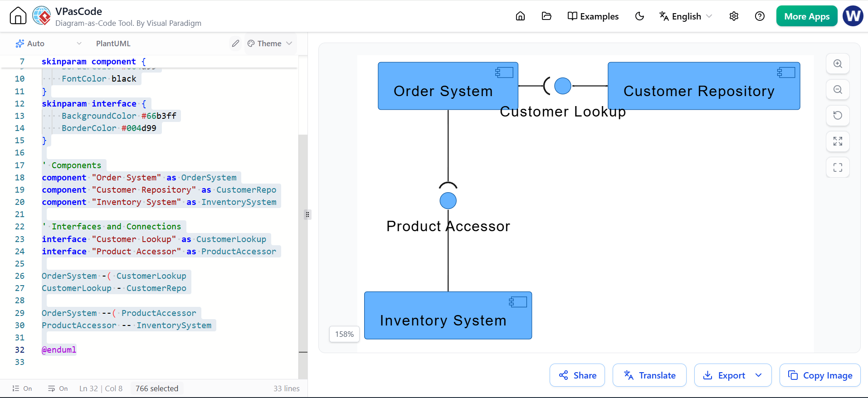Click the PlantUML label
The image size is (868, 398).
tap(113, 44)
